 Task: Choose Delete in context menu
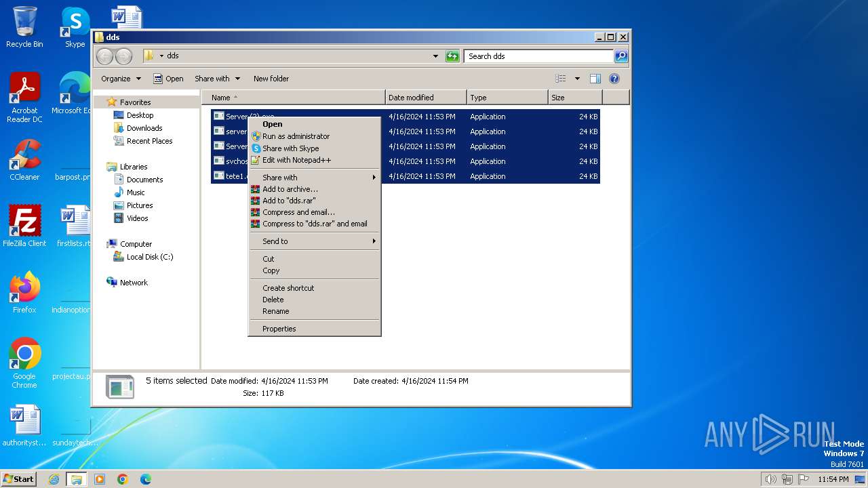point(315,300)
